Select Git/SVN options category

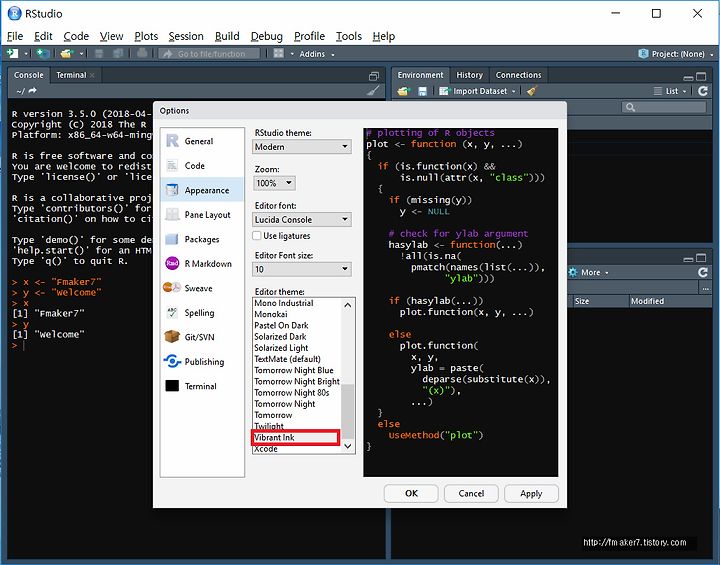pos(202,337)
